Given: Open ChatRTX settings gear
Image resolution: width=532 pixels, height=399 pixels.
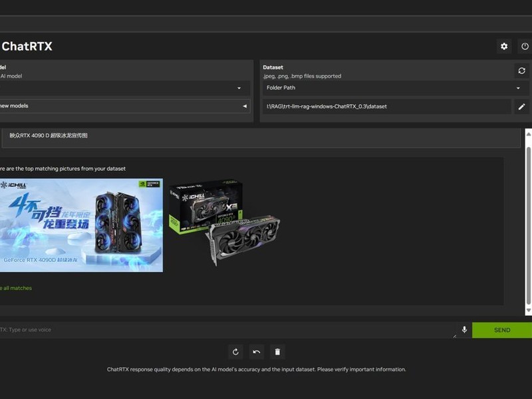Looking at the screenshot, I should pyautogui.click(x=504, y=46).
